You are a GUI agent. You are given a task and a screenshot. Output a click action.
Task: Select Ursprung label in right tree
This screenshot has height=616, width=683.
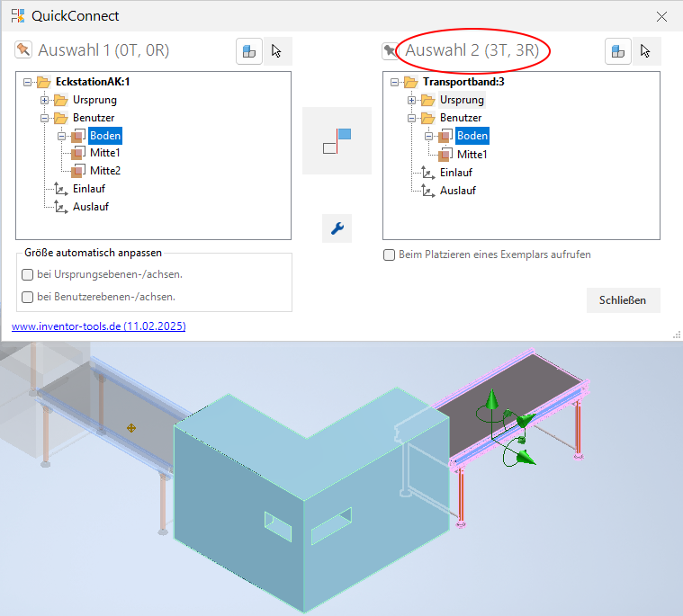point(462,100)
